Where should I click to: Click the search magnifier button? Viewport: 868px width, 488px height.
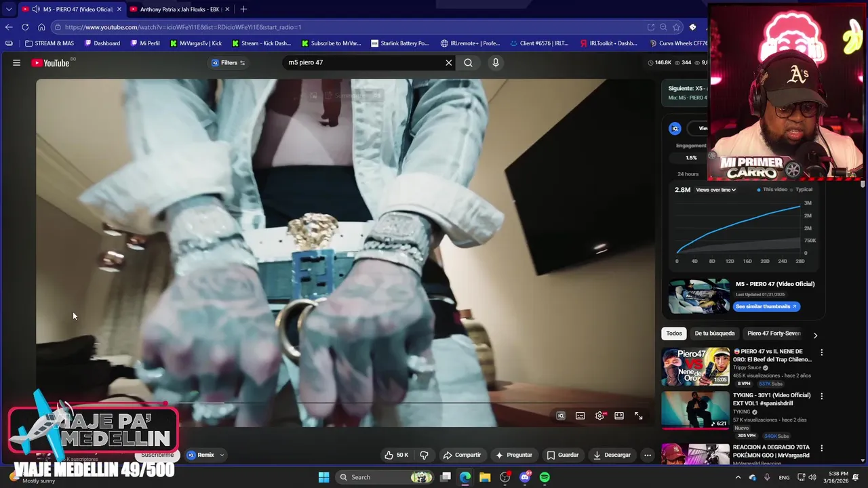pyautogui.click(x=468, y=62)
